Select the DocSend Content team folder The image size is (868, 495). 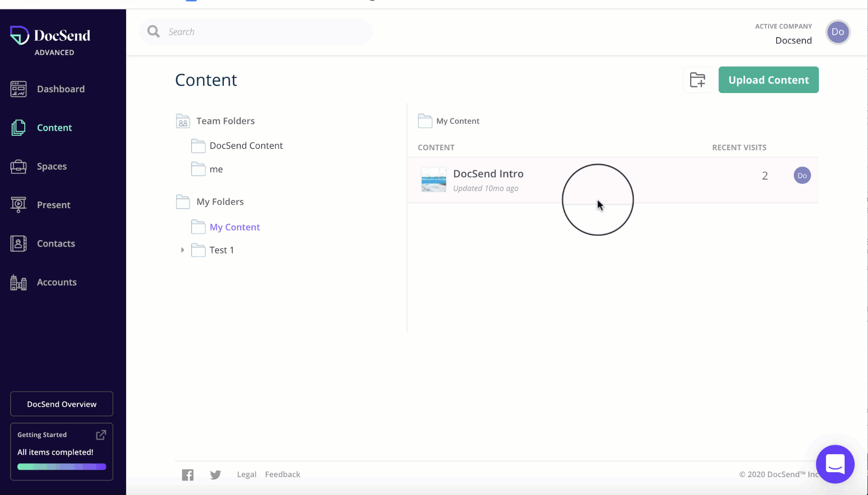pos(246,146)
